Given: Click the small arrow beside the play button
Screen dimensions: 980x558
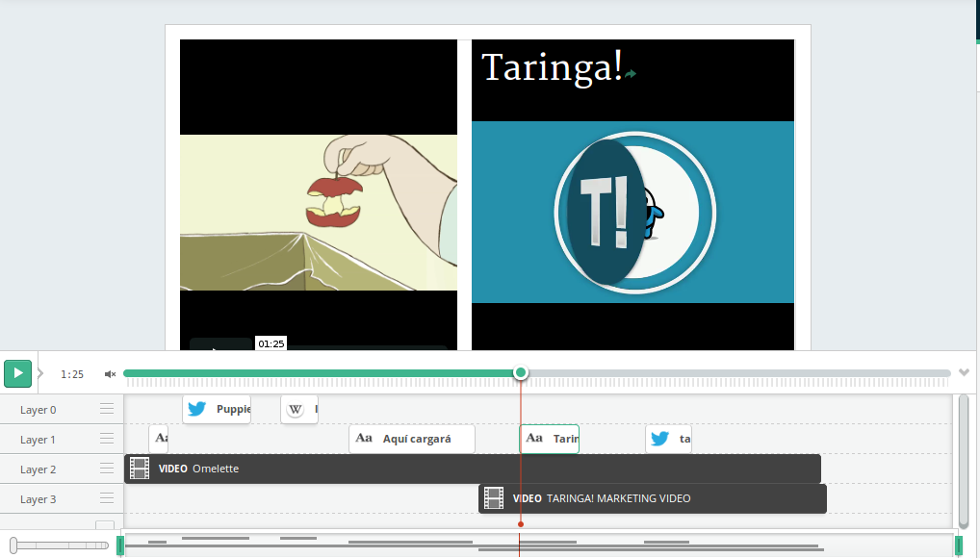Looking at the screenshot, I should [x=40, y=373].
